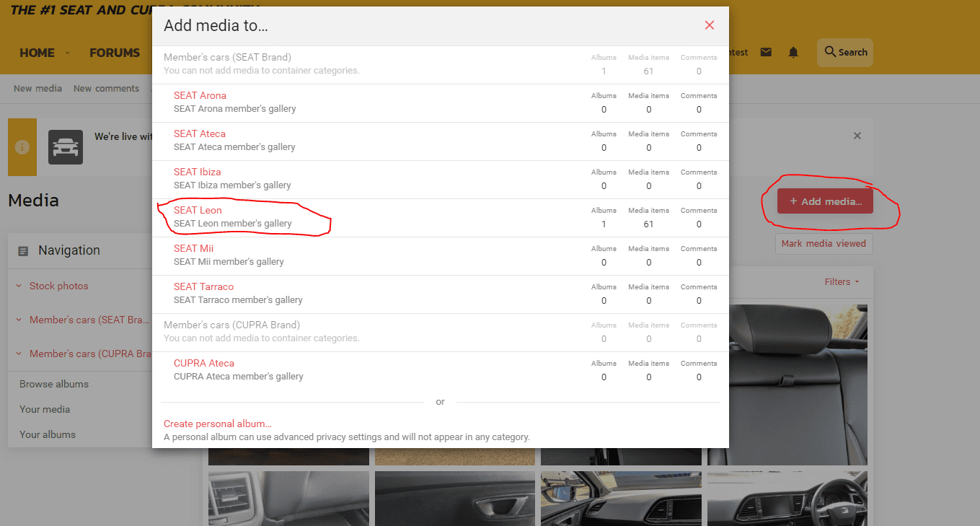Image resolution: width=980 pixels, height=526 pixels.
Task: Expand Member's cars (SEAT Brand) in sidebar
Action: point(19,320)
